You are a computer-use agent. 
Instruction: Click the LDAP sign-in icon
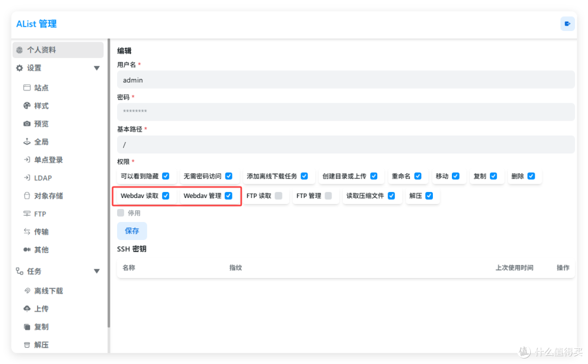tap(27, 178)
